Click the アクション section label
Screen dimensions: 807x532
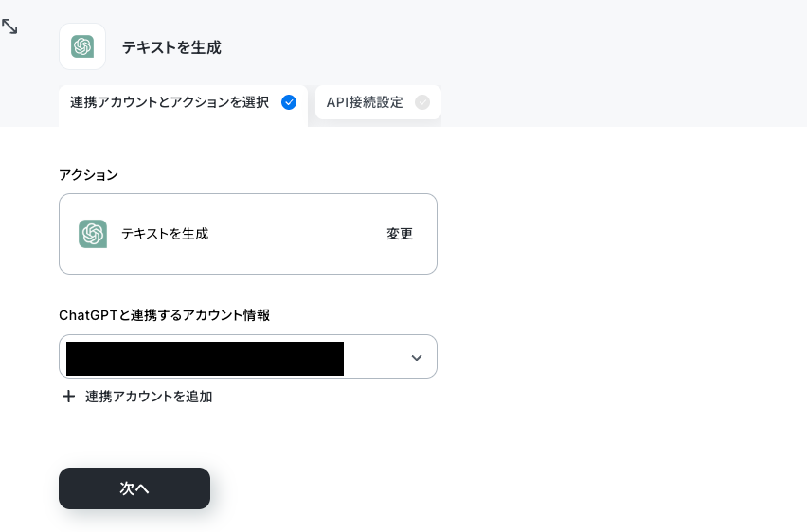(x=88, y=175)
